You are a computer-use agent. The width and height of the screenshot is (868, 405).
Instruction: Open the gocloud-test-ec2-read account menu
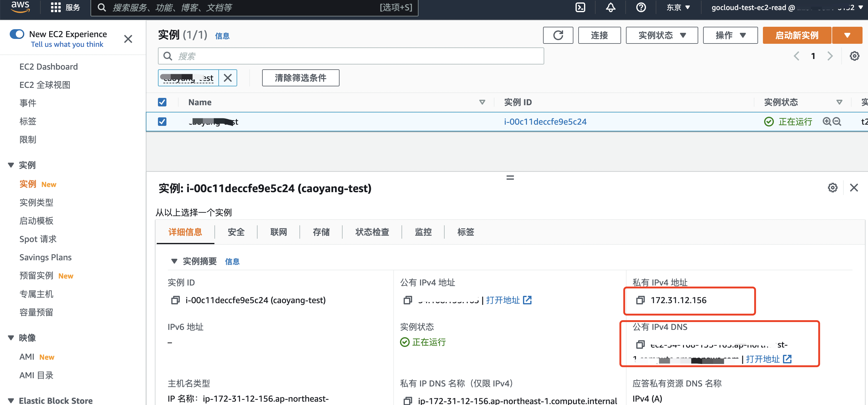[x=787, y=7]
